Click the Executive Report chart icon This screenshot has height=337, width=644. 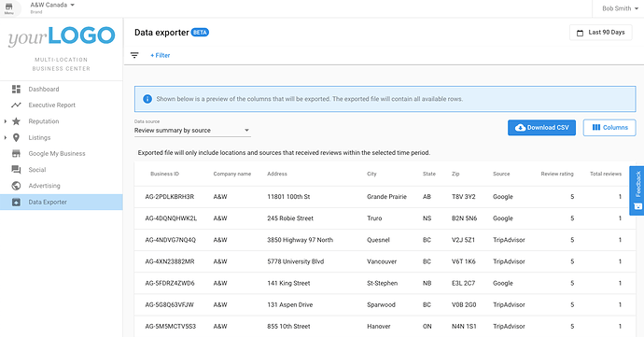point(16,105)
